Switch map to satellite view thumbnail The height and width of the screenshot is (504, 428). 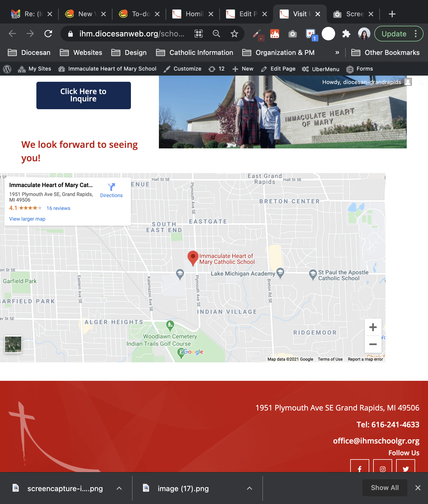point(13,344)
